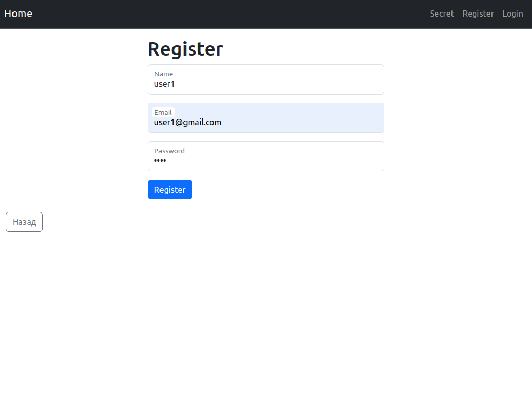This screenshot has height=399, width=532.
Task: Place cursor in user1@gmail.com text
Action: (x=188, y=123)
